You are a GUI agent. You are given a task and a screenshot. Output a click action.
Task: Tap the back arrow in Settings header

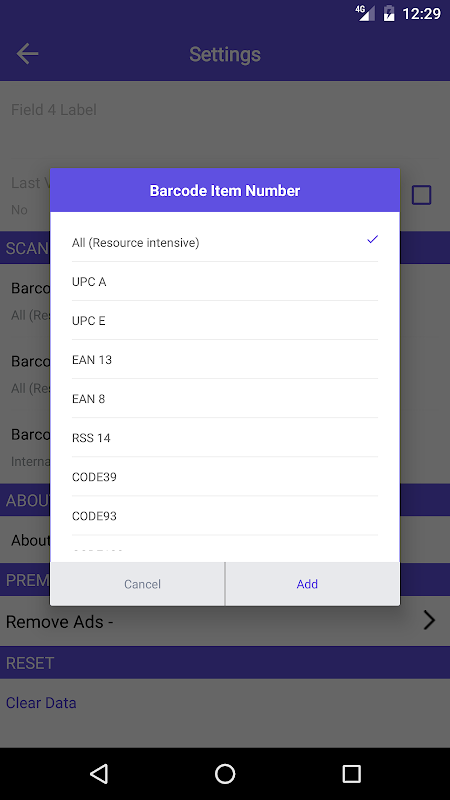coord(27,54)
